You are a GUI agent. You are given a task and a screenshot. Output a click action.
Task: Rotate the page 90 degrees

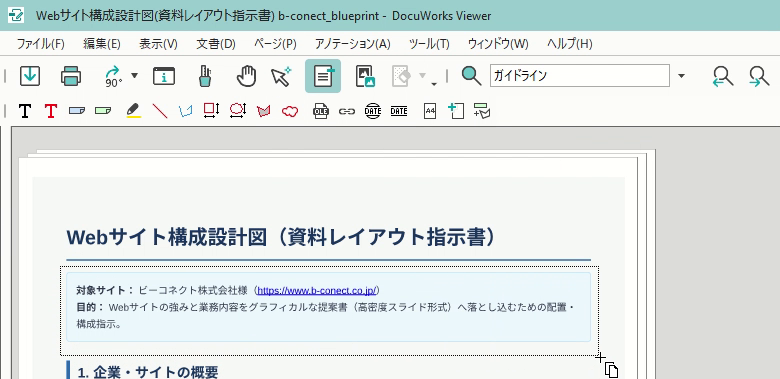(114, 76)
